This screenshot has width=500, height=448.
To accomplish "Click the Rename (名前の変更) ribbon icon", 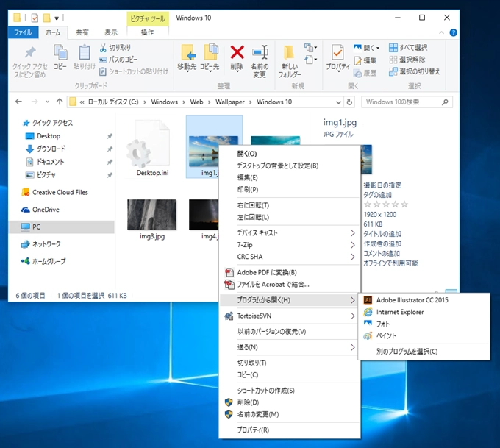I will [x=260, y=52].
